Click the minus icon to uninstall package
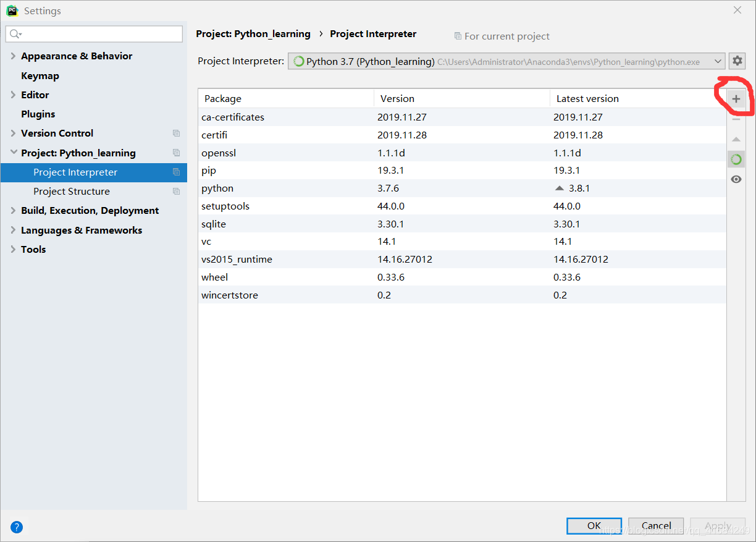 click(736, 119)
